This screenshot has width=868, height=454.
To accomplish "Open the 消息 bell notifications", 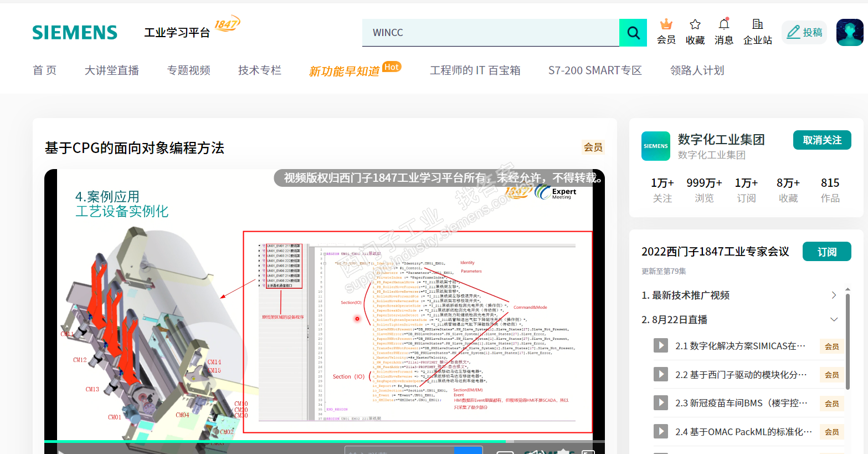I will pyautogui.click(x=724, y=24).
